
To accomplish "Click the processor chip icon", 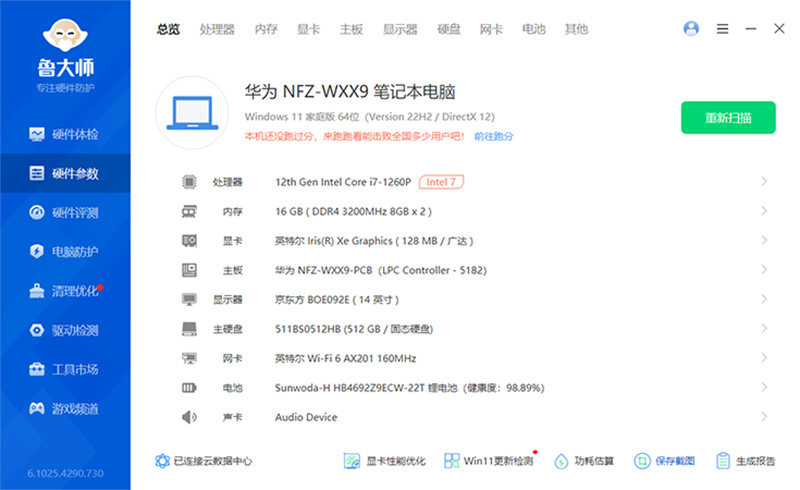I will [x=189, y=182].
